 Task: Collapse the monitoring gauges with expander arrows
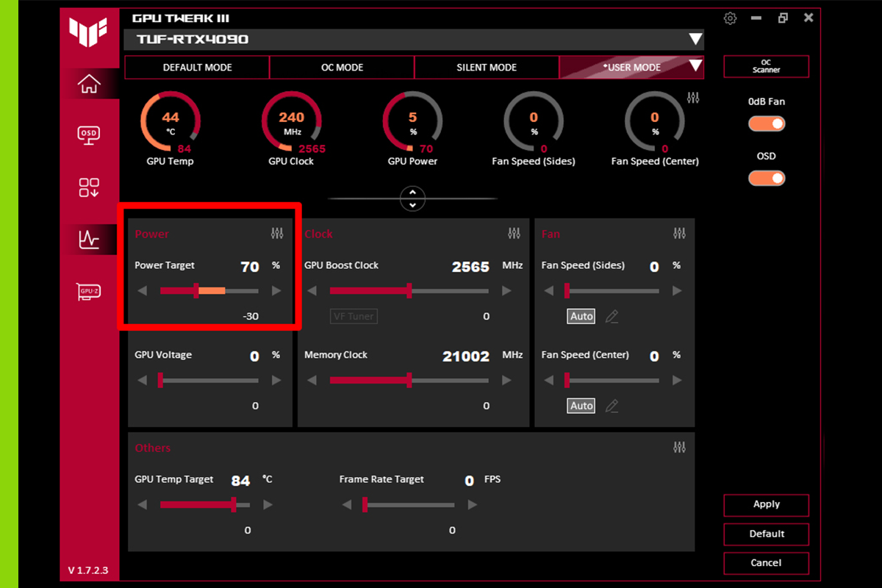point(412,198)
